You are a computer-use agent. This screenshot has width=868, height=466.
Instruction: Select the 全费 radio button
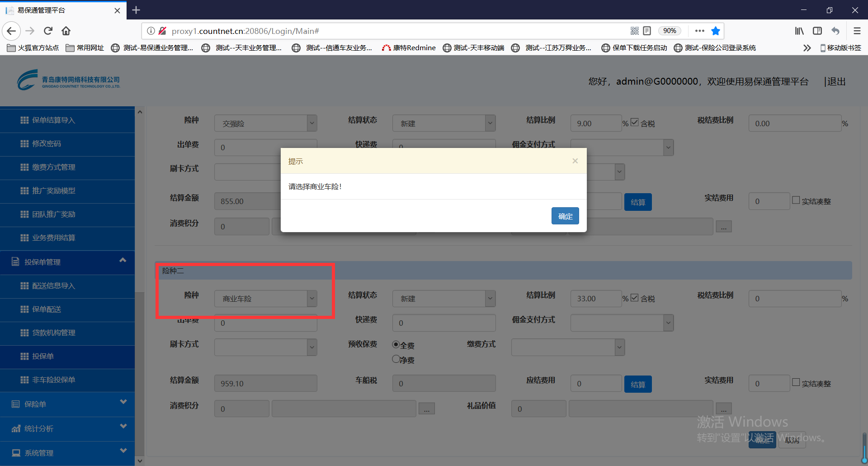(x=396, y=345)
